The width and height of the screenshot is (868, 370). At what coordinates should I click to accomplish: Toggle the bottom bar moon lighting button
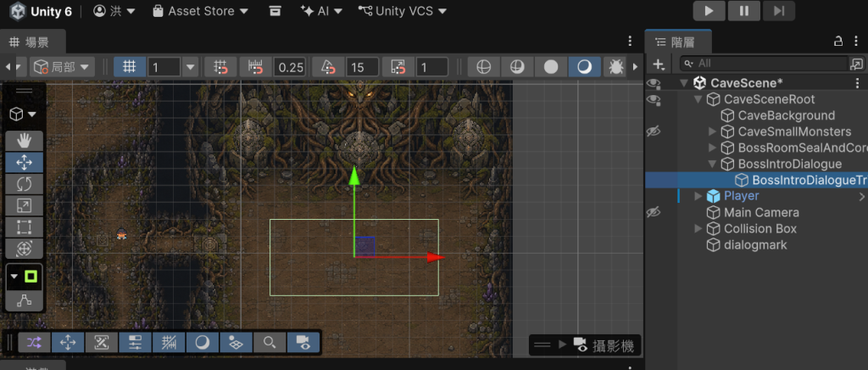[203, 343]
